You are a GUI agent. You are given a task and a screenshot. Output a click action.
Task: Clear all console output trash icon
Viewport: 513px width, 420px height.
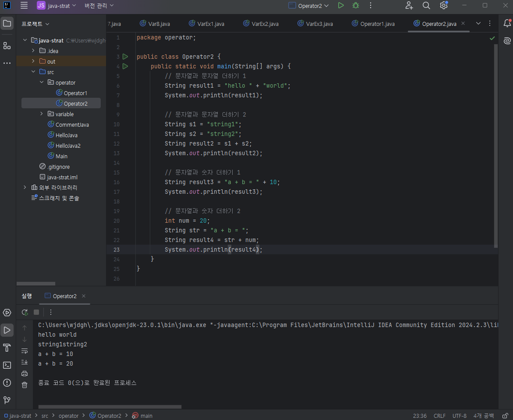[25, 385]
